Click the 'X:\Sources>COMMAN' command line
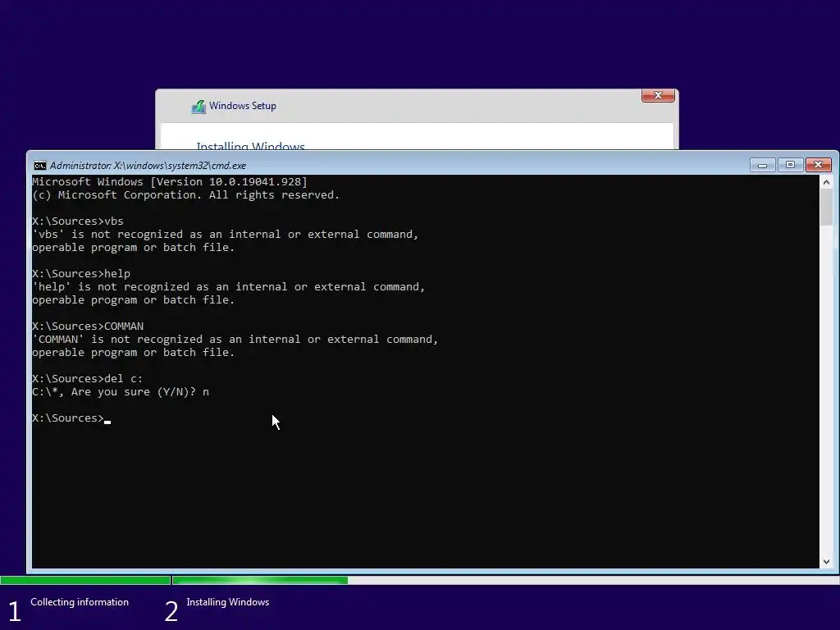840x630 pixels. coord(88,326)
